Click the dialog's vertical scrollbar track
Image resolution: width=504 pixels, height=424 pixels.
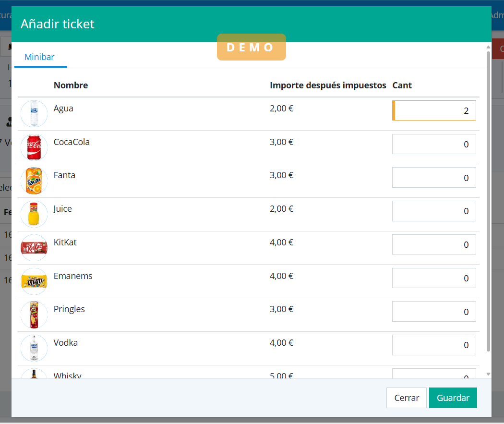click(489, 361)
